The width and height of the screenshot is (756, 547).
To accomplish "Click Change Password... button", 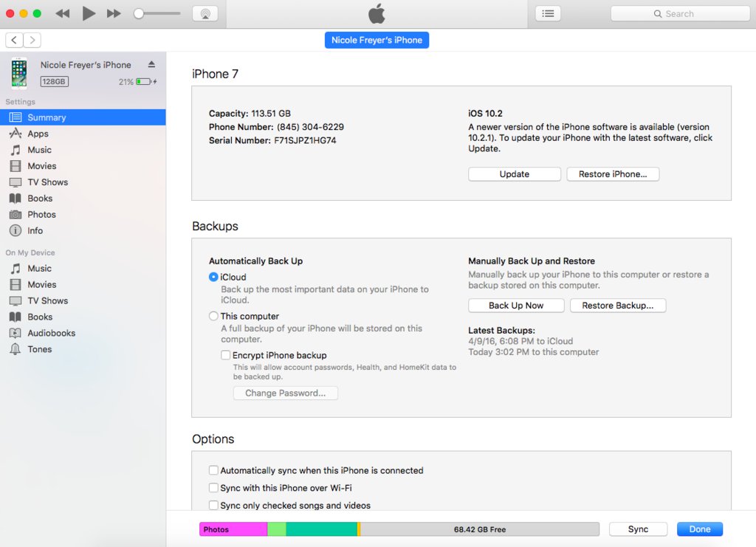I will (286, 393).
